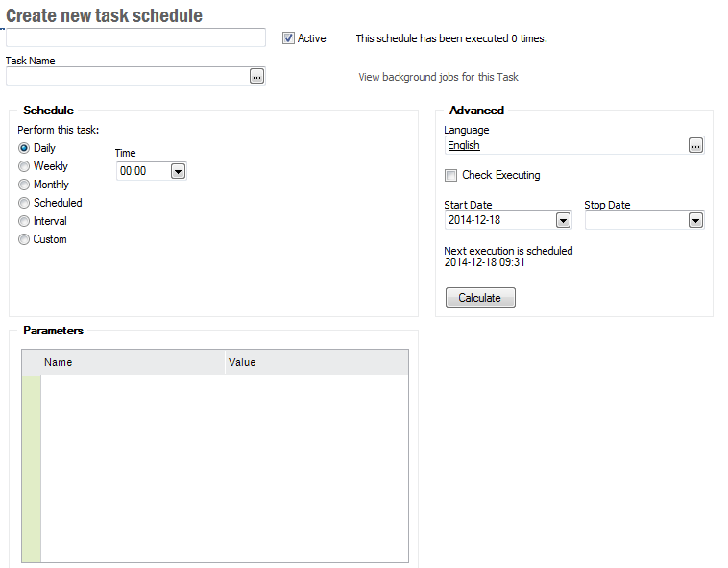This screenshot has height=568, width=728.
Task: Select the Daily radio button
Action: point(24,148)
